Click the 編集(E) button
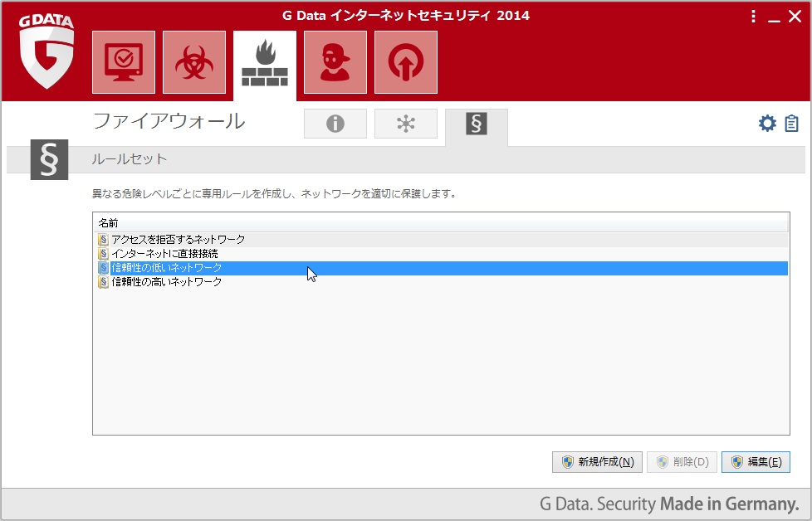Viewport: 812px width, 521px height. (756, 462)
